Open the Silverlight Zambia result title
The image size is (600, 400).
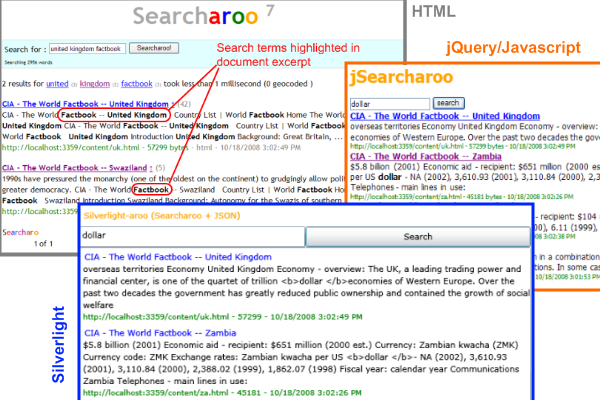pos(160,333)
